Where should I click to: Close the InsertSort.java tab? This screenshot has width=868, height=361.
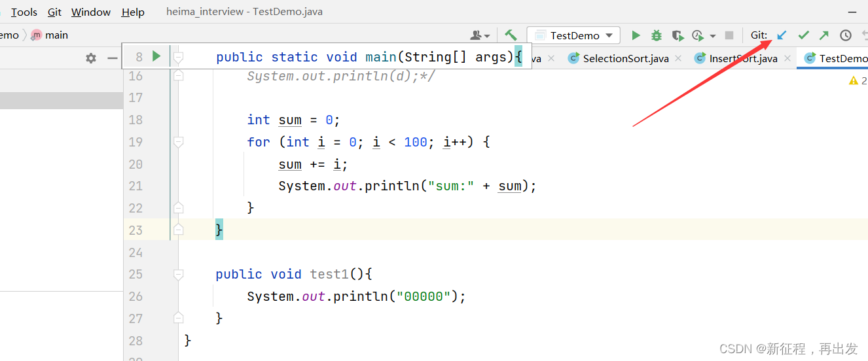click(787, 58)
